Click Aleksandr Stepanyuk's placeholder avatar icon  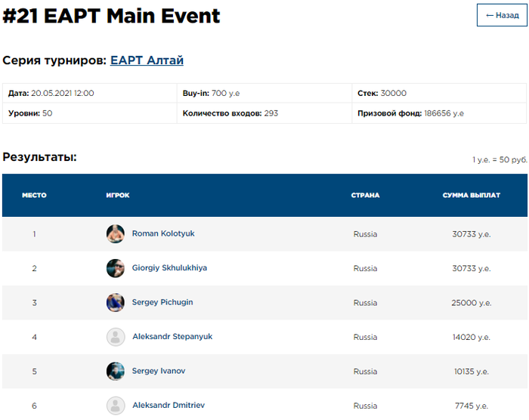(x=115, y=337)
